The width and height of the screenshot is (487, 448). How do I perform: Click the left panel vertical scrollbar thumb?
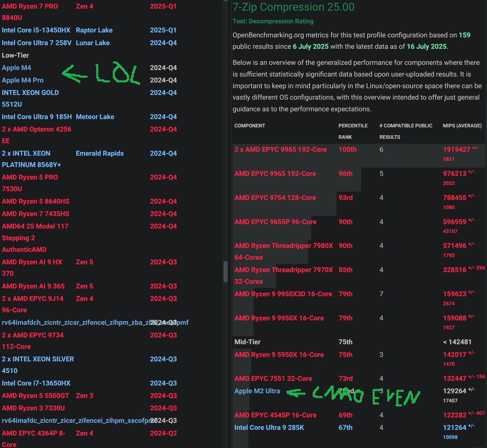coord(226,272)
